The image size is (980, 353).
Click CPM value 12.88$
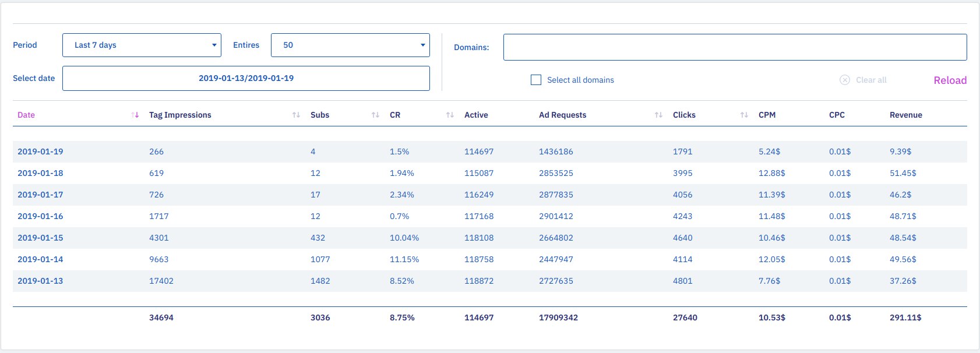[x=772, y=173]
